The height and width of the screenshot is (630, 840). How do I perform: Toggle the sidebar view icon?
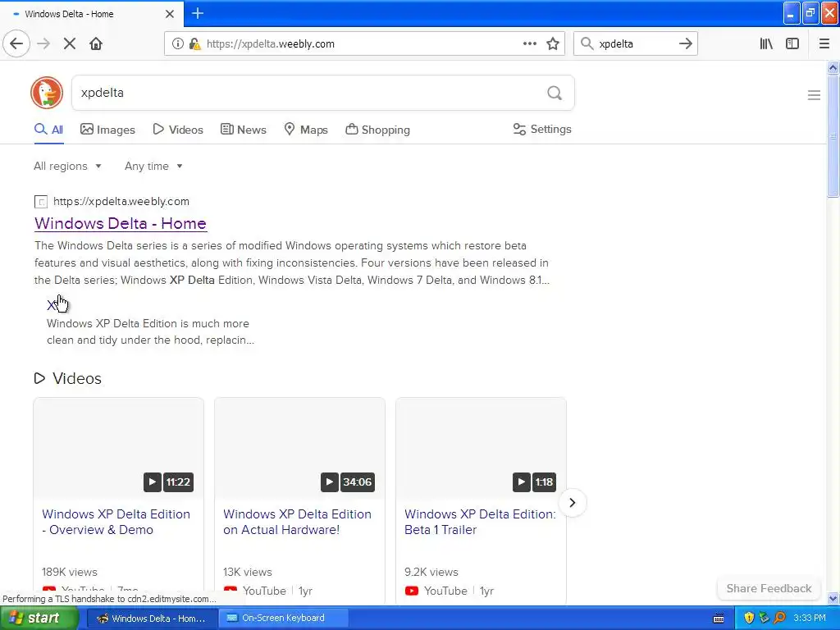792,44
